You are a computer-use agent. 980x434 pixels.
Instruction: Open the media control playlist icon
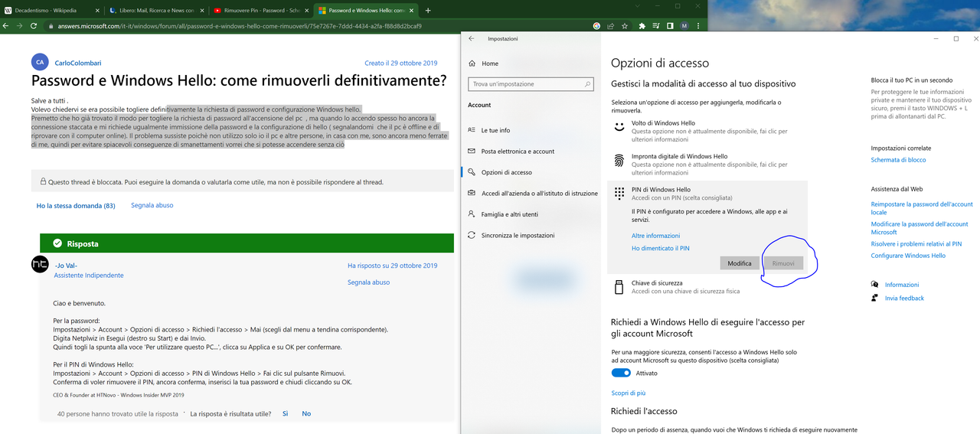click(656, 25)
